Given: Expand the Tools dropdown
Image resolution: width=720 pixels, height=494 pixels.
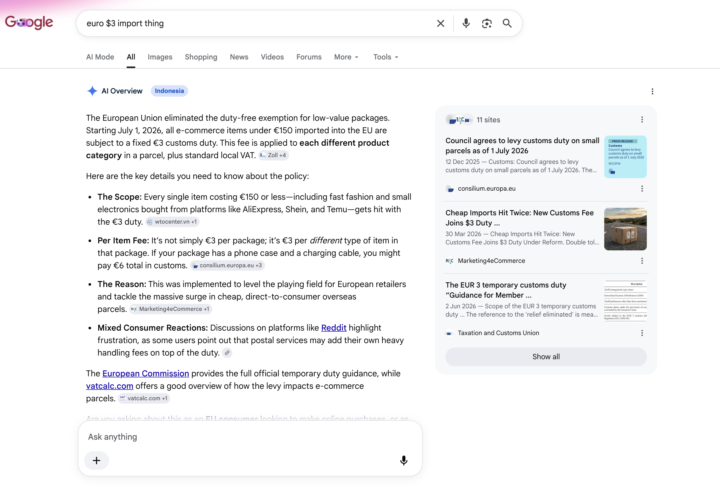Looking at the screenshot, I should click(386, 57).
